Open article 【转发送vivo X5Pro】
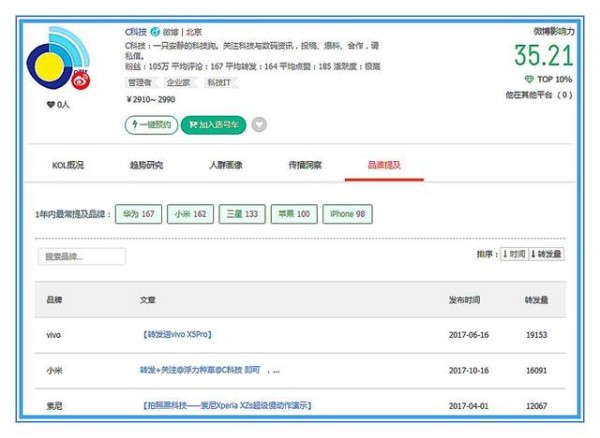 click(x=177, y=335)
